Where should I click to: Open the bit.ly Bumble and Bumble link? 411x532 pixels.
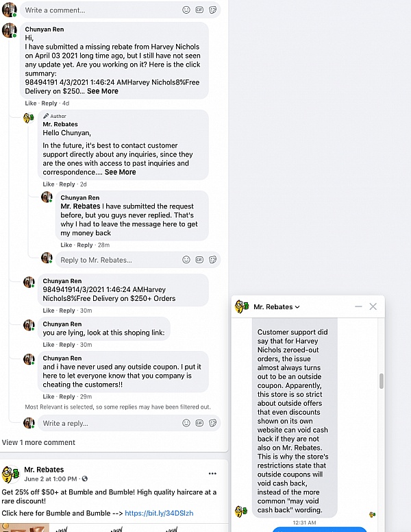point(159,513)
